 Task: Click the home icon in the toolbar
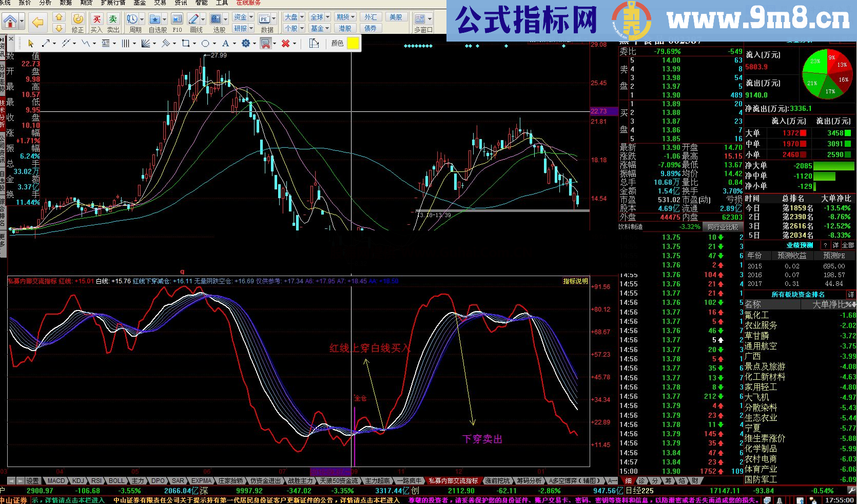(10, 22)
